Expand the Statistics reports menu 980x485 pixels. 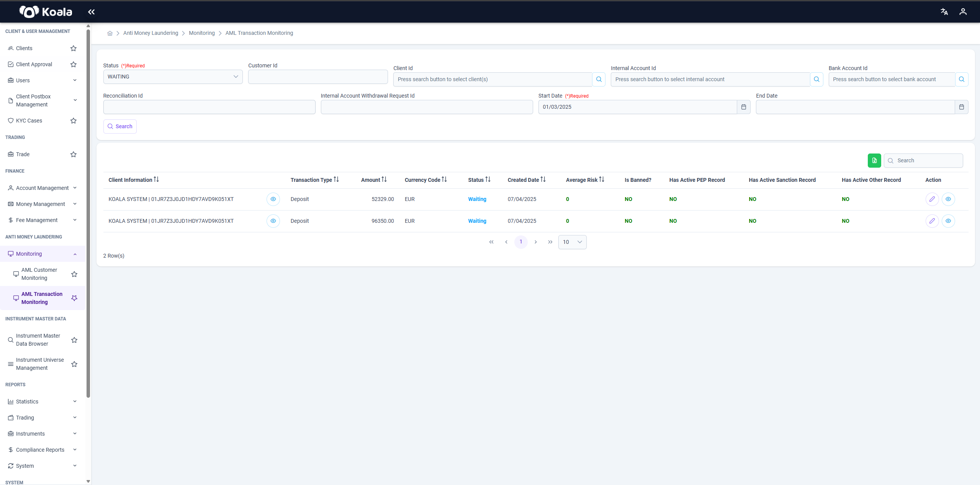click(42, 402)
